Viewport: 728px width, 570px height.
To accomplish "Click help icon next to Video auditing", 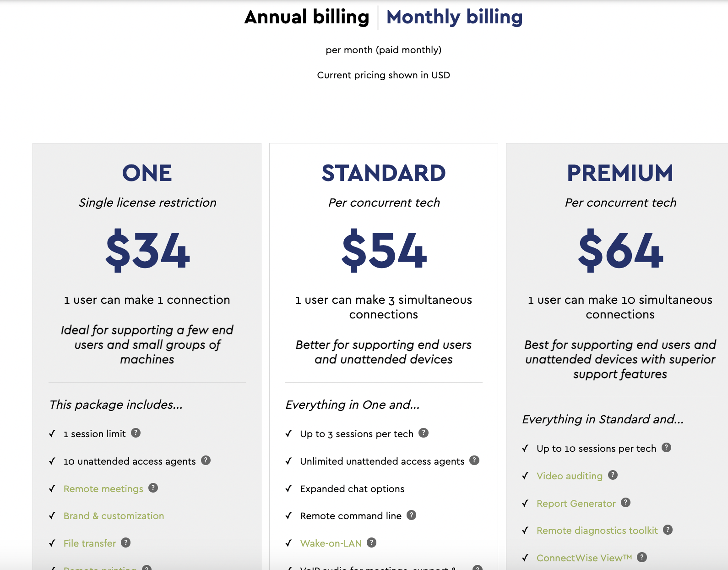I will click(x=613, y=475).
